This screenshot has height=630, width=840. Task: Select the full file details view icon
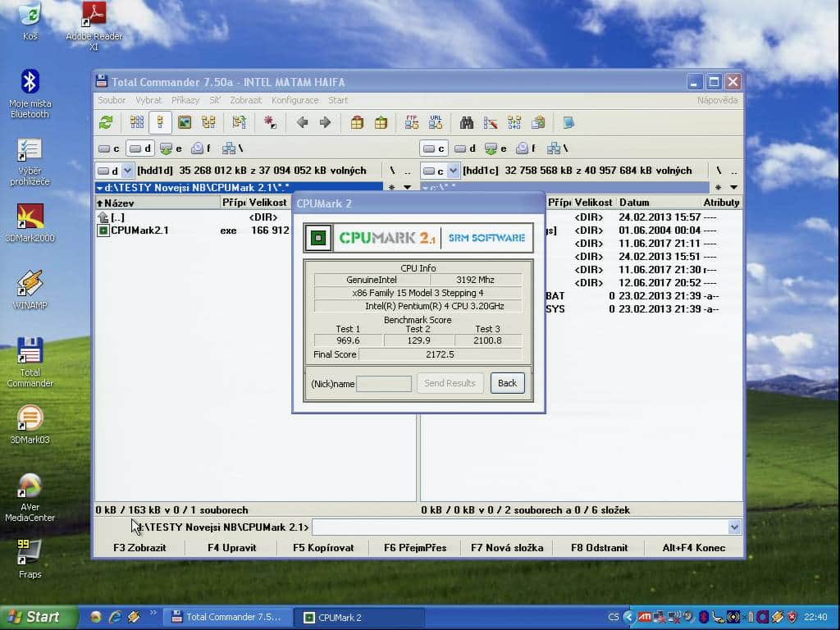tap(160, 123)
